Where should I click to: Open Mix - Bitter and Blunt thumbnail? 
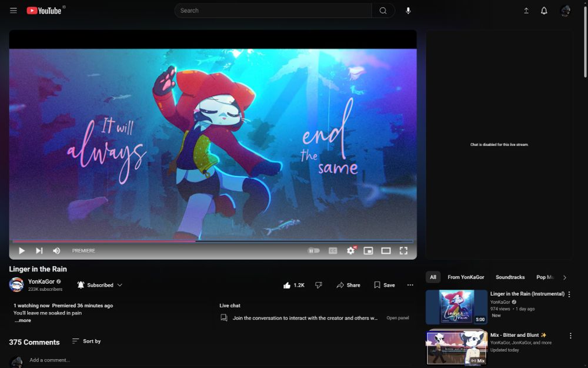(456, 347)
